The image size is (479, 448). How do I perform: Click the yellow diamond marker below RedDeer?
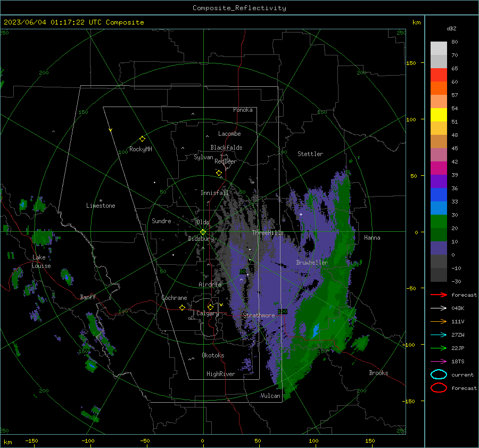(219, 173)
